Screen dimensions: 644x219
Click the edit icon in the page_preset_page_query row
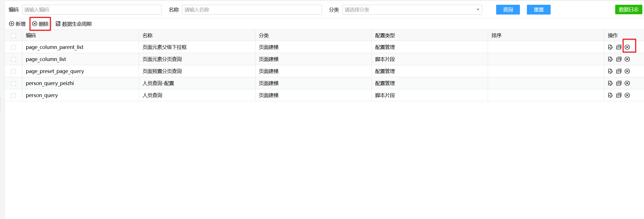click(x=610, y=71)
